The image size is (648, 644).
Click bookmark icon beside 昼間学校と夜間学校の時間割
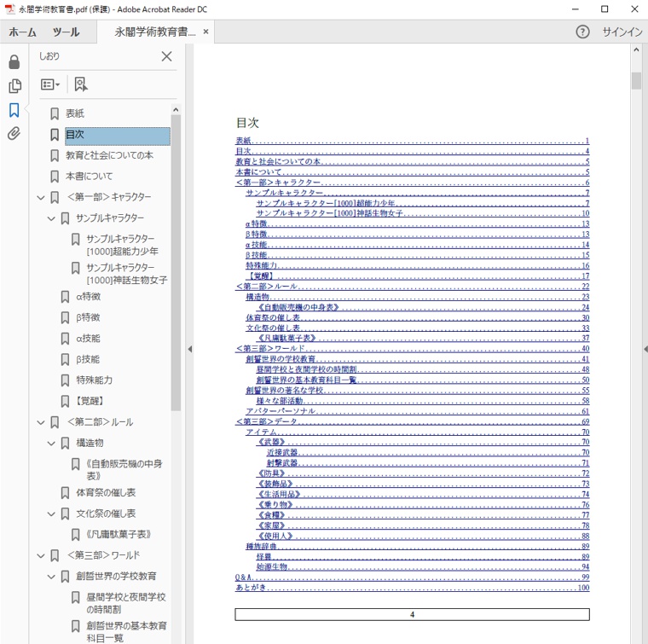[75, 598]
